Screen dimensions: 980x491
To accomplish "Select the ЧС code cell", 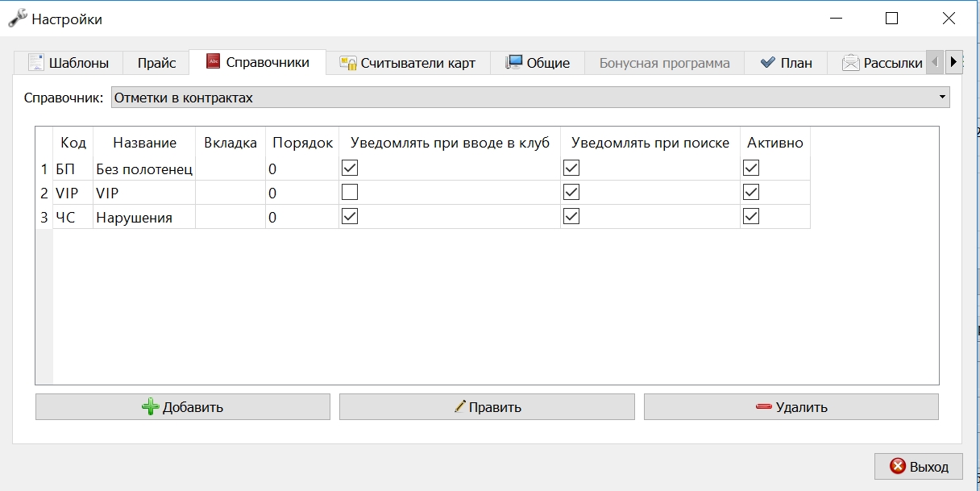I will (x=73, y=217).
